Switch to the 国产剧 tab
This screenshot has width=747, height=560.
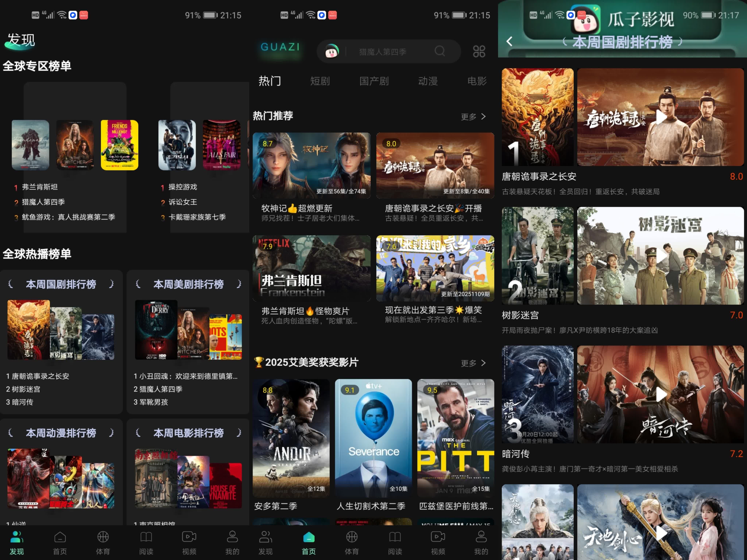click(374, 81)
